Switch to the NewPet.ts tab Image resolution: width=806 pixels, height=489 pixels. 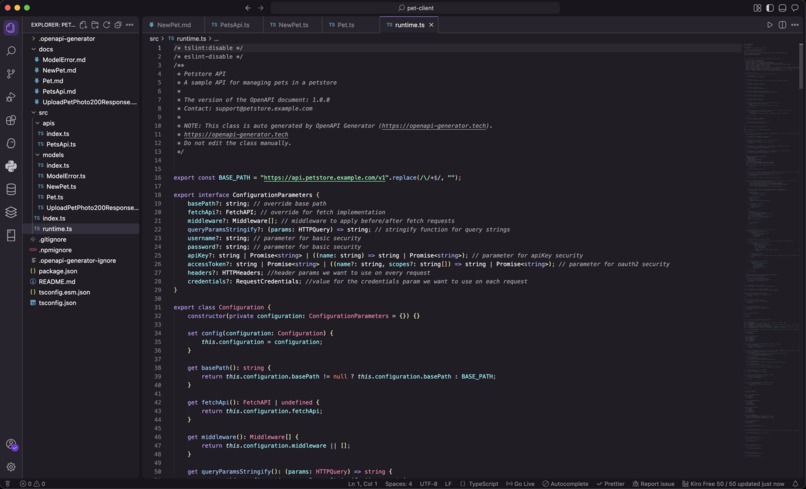[293, 25]
